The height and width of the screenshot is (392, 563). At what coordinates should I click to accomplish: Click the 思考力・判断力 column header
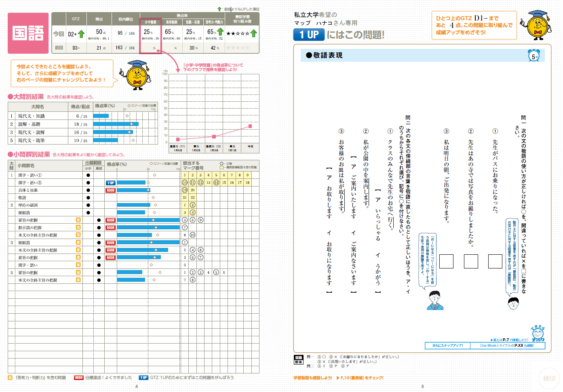tap(214, 22)
